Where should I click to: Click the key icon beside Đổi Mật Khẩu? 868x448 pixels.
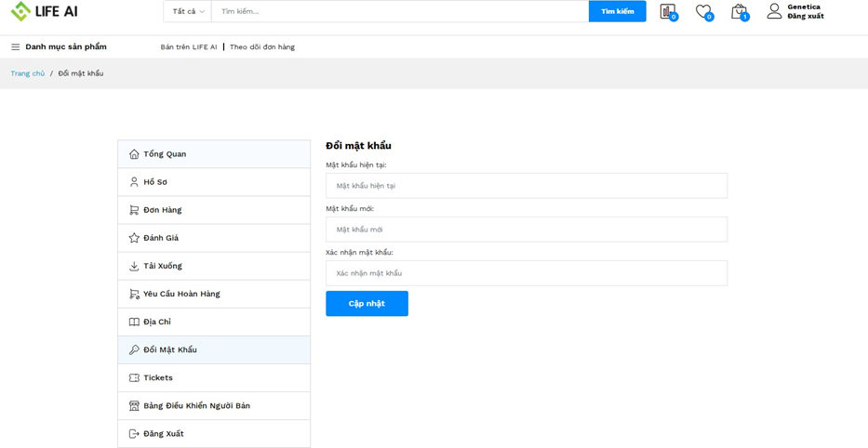[x=134, y=350]
